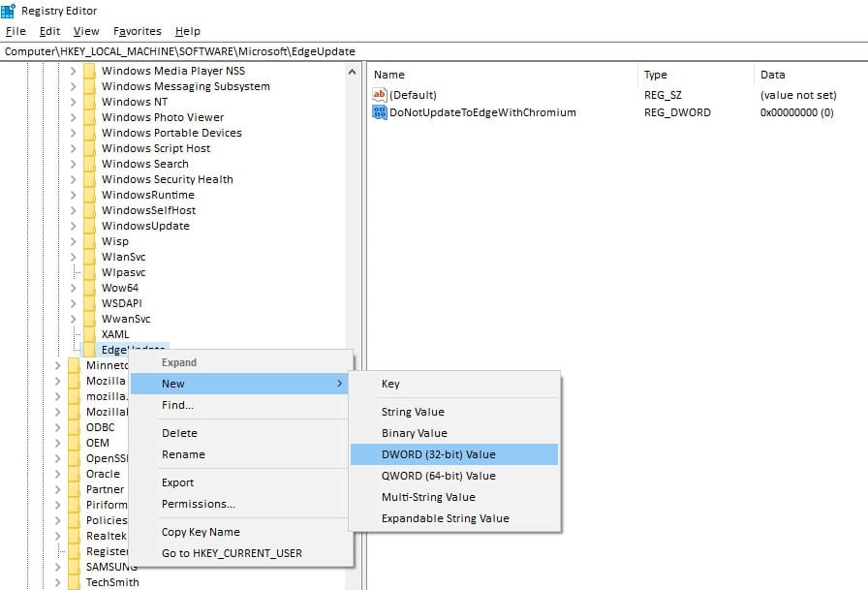Expand the Piriform key node
The width and height of the screenshot is (868, 590).
pyautogui.click(x=57, y=505)
